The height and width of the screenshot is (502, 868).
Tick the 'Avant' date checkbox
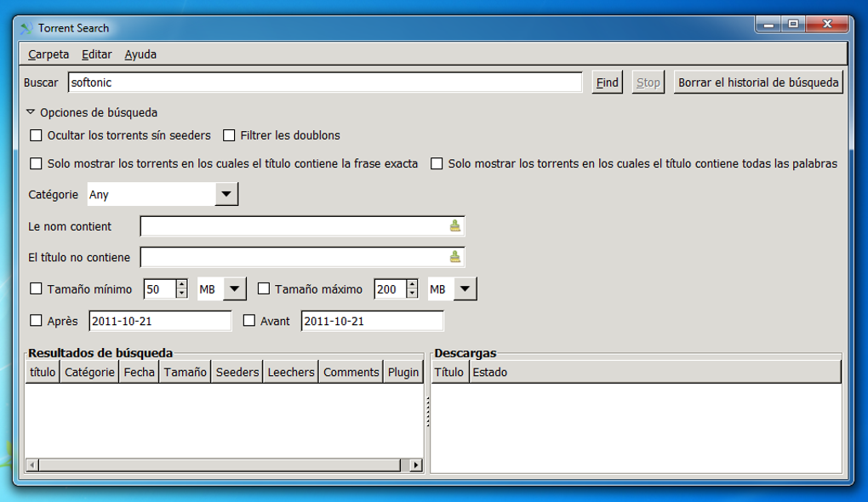(249, 321)
